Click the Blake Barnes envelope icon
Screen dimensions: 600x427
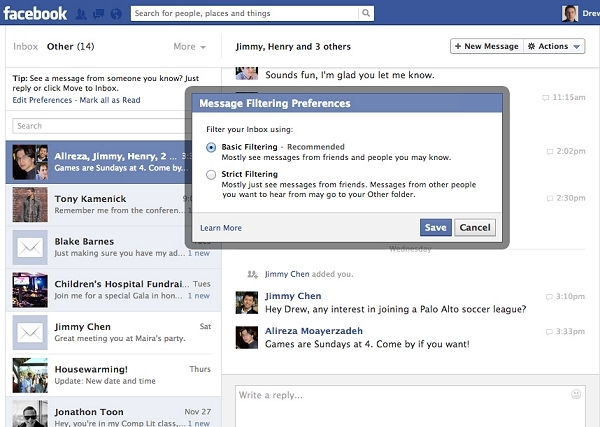tap(30, 248)
